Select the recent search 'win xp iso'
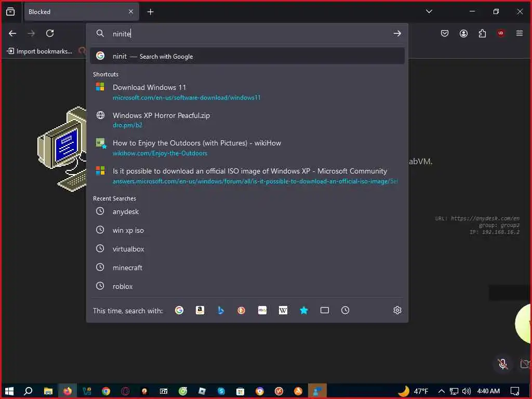The width and height of the screenshot is (532, 399). (x=247, y=230)
